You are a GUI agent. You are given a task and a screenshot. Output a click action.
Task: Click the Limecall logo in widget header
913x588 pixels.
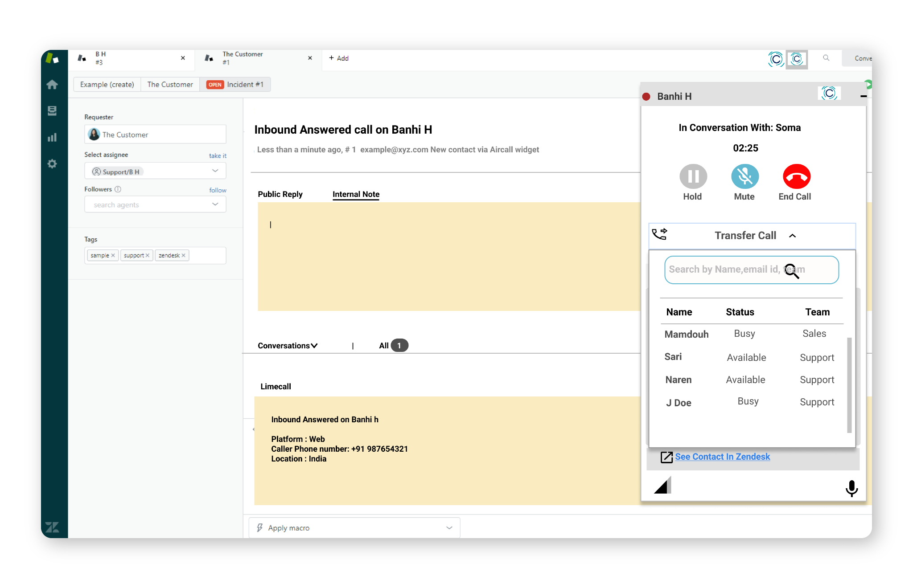(829, 93)
